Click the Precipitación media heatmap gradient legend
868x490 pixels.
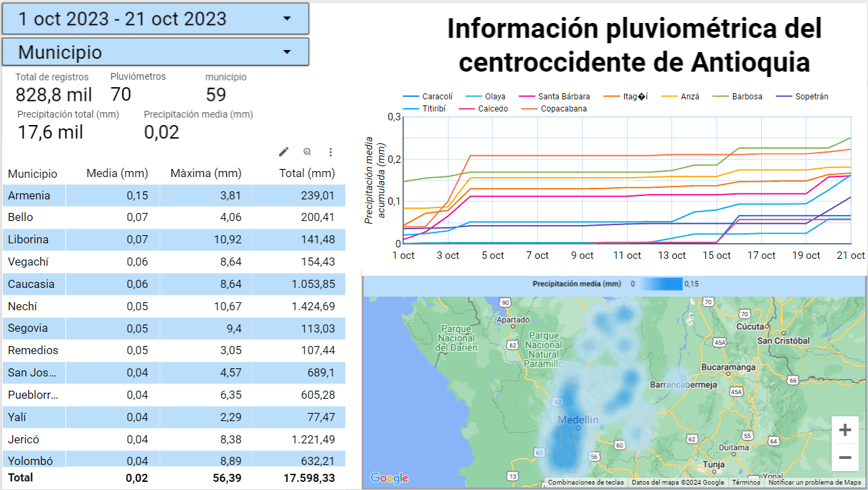(661, 284)
